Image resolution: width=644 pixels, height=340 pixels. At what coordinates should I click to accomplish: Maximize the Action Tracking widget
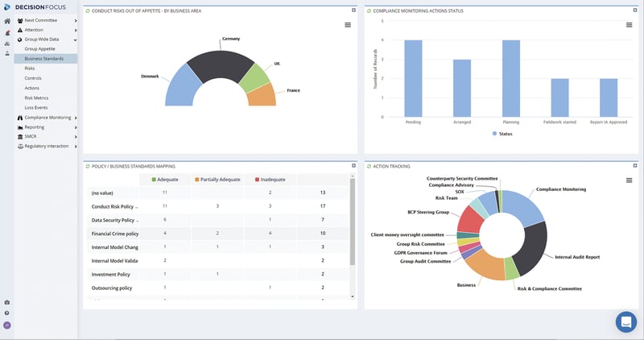635,166
